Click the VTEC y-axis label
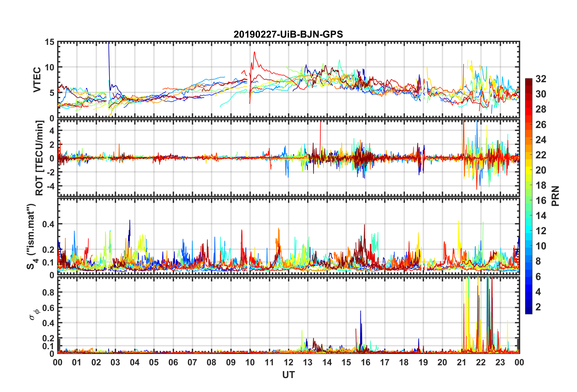Viewport: 577px width, 392px height. 37,80
